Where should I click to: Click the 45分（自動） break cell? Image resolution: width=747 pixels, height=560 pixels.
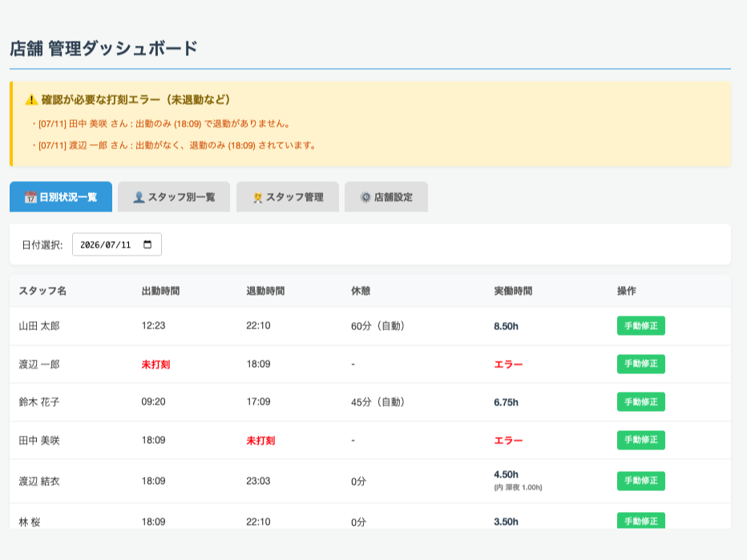378,402
